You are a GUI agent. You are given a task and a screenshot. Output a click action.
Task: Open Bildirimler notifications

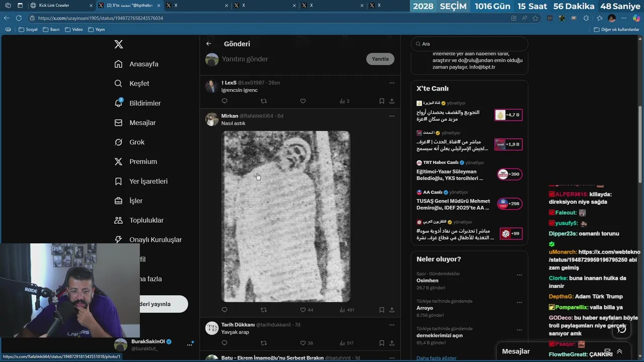(x=137, y=103)
